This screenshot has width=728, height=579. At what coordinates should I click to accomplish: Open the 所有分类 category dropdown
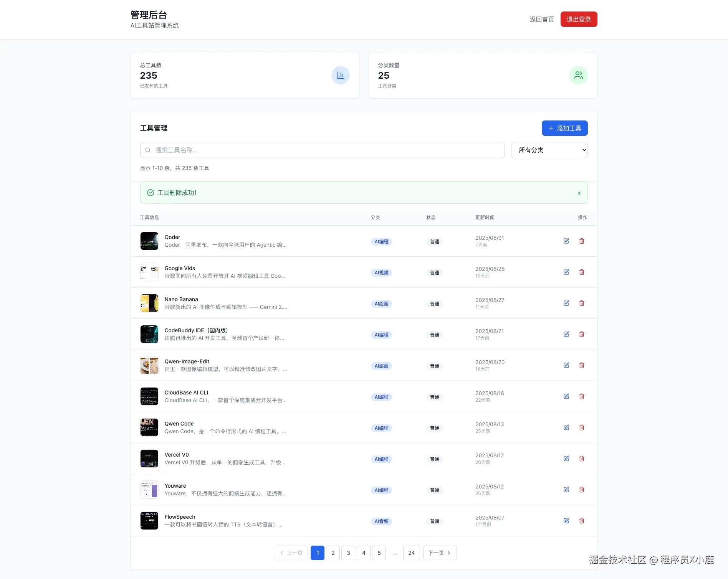pyautogui.click(x=549, y=150)
